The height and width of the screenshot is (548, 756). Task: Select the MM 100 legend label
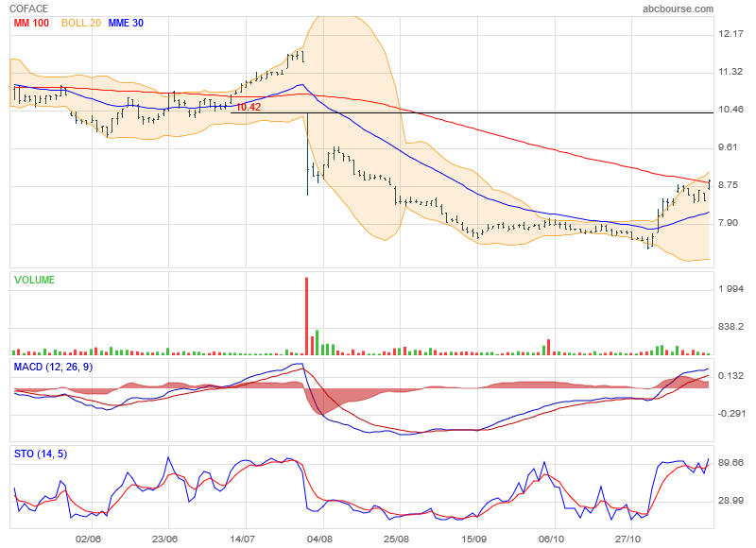tap(31, 23)
